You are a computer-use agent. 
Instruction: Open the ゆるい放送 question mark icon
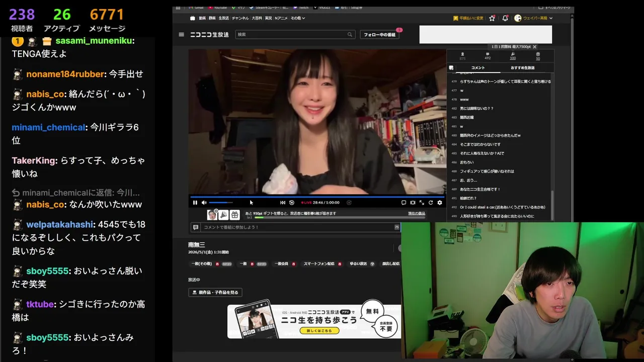(x=372, y=263)
